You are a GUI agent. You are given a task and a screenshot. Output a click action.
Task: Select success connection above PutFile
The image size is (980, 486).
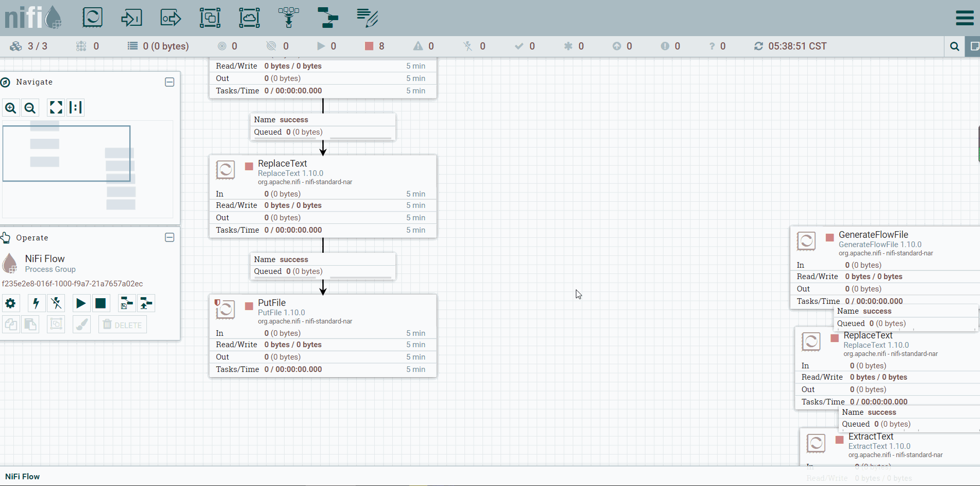click(323, 266)
